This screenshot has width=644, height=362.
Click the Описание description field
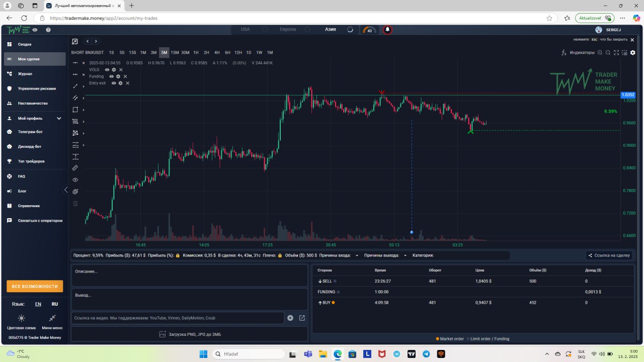(189, 276)
